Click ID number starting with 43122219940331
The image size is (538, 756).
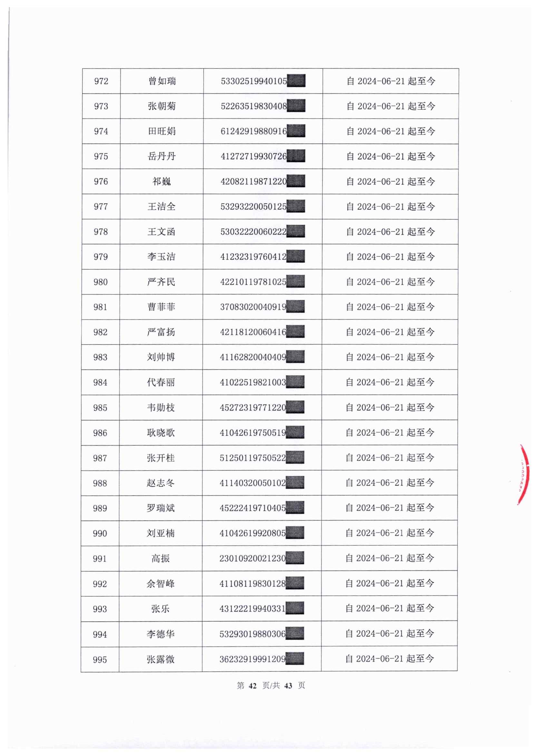click(x=252, y=609)
